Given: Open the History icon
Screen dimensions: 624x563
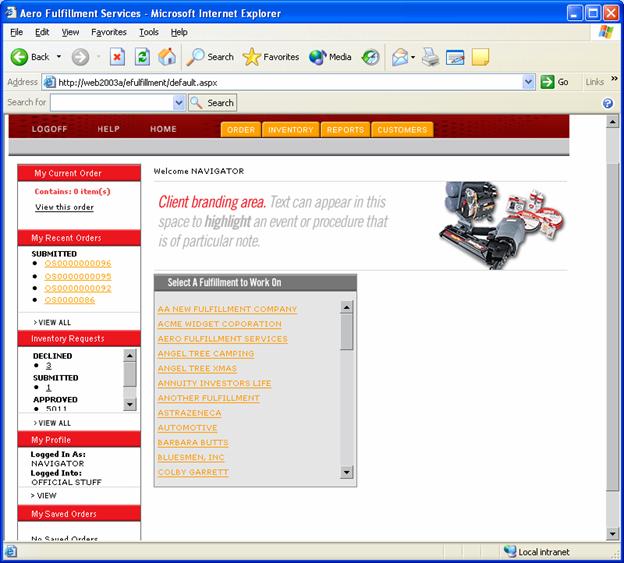Looking at the screenshot, I should pos(370,57).
